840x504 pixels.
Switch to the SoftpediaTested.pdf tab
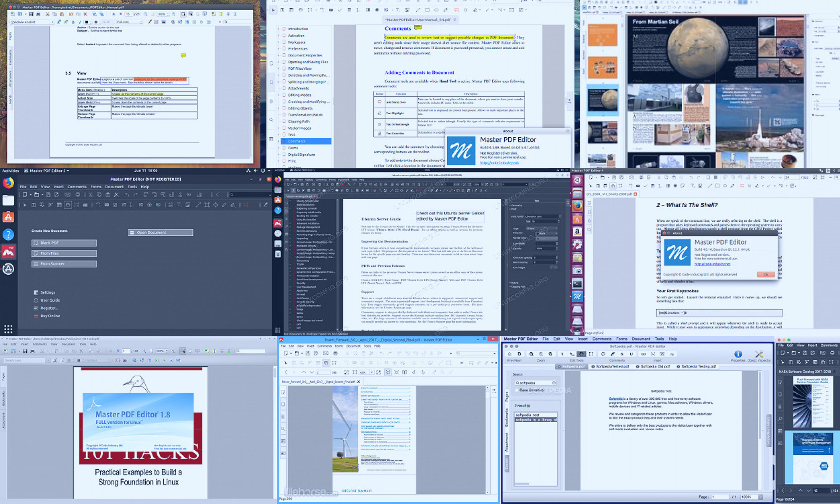click(610, 366)
